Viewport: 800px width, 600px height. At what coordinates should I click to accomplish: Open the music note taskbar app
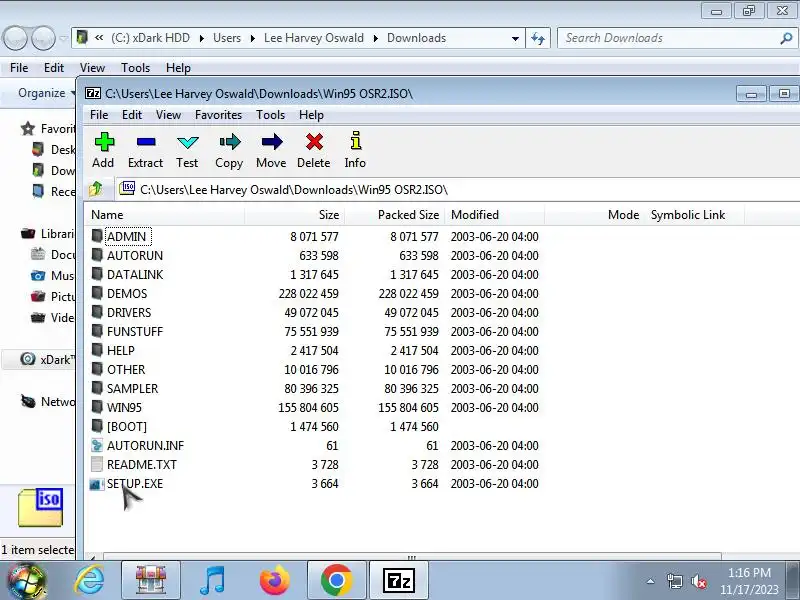(x=212, y=581)
